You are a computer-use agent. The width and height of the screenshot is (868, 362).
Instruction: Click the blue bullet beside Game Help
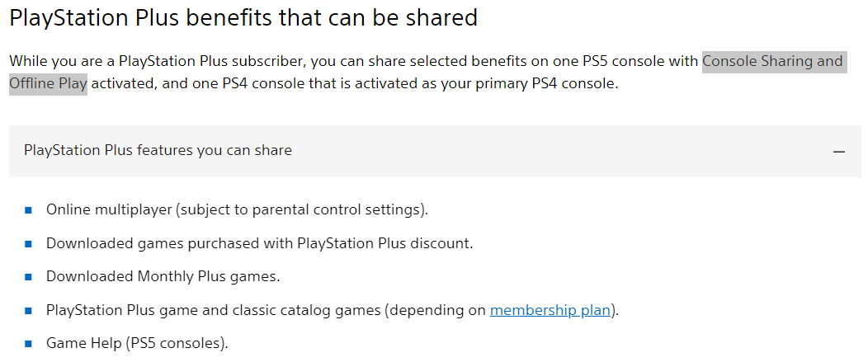pos(28,344)
